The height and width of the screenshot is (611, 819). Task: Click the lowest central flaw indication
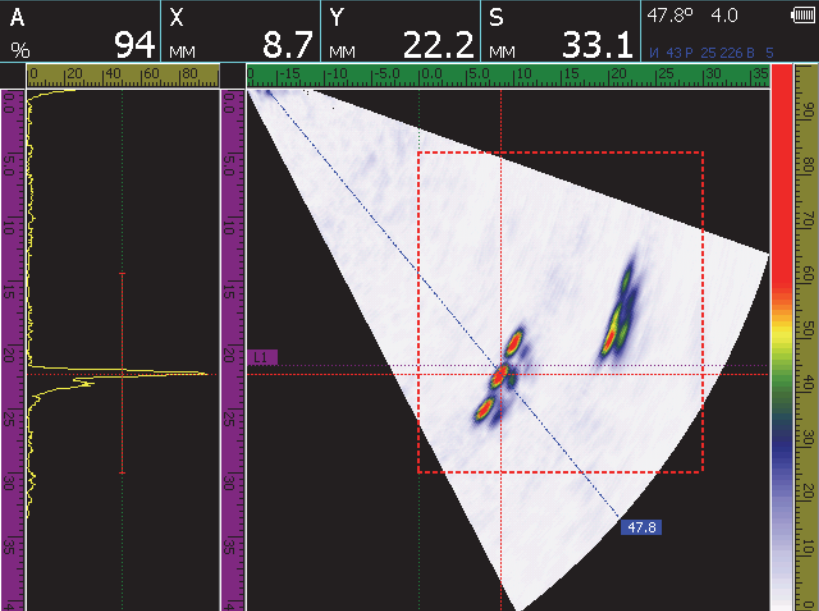click(485, 408)
